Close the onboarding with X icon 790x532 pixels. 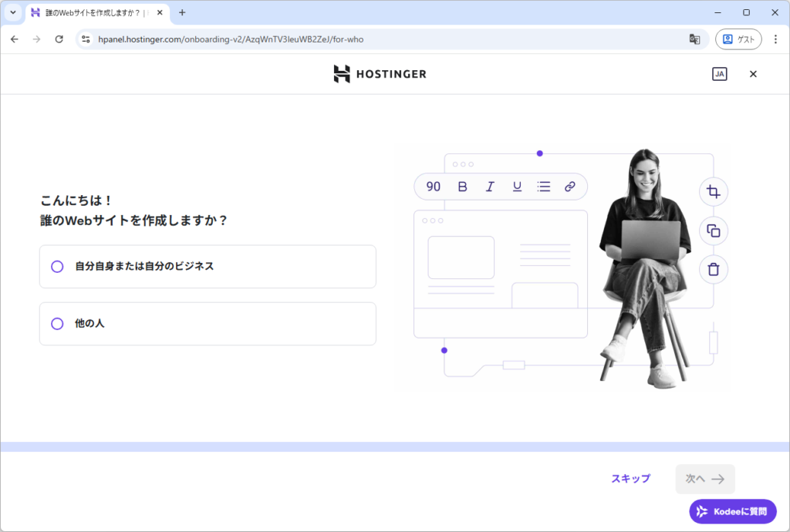tap(753, 74)
